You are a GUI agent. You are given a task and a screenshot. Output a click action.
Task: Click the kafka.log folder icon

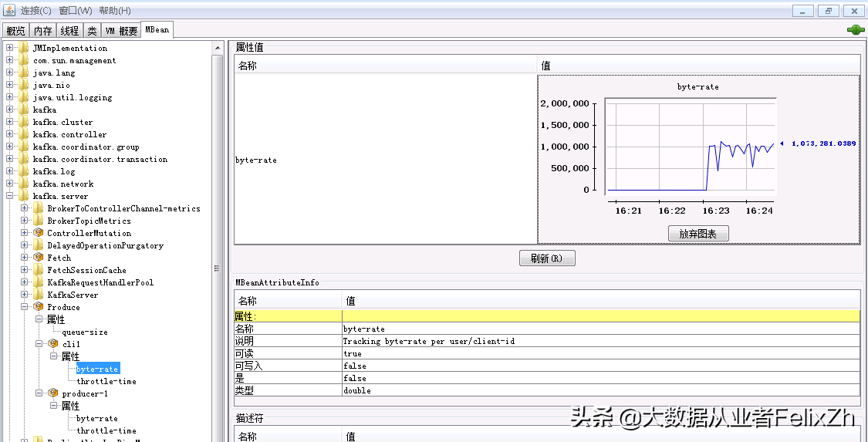[23, 171]
